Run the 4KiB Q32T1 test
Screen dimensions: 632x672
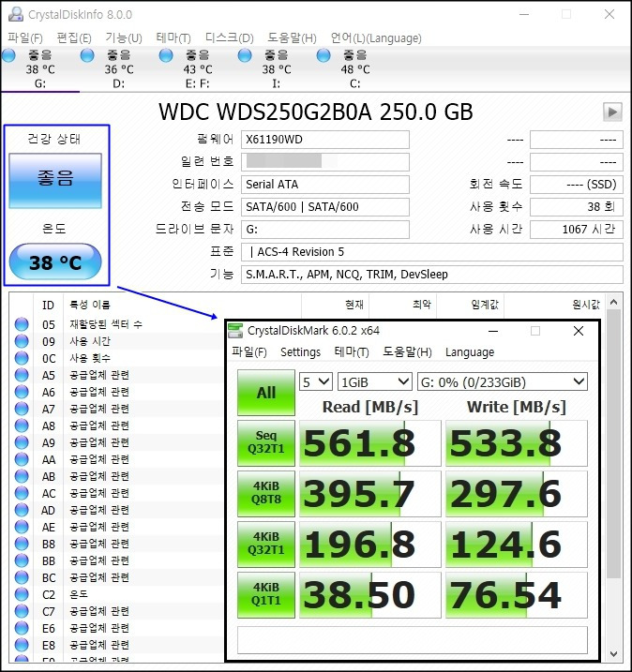266,544
